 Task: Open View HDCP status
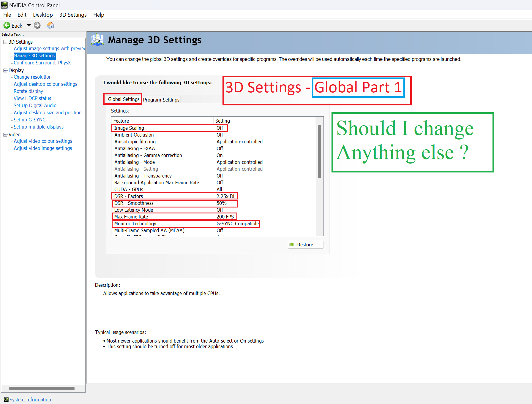[x=32, y=98]
